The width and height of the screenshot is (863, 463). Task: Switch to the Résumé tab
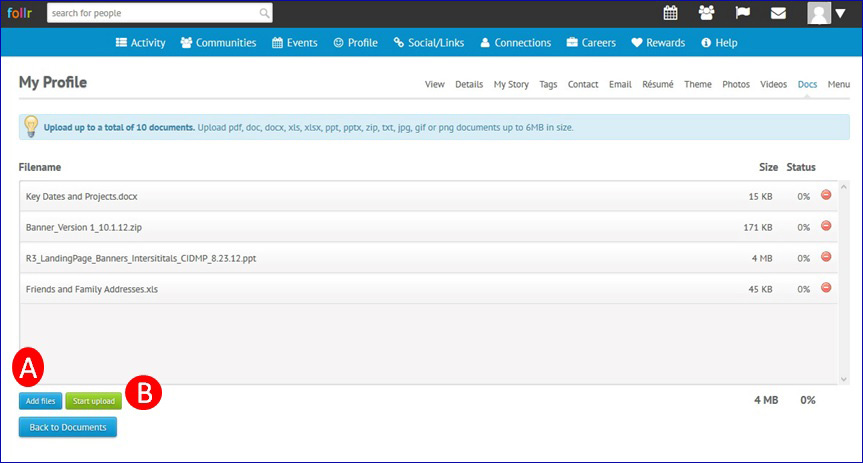[x=658, y=84]
